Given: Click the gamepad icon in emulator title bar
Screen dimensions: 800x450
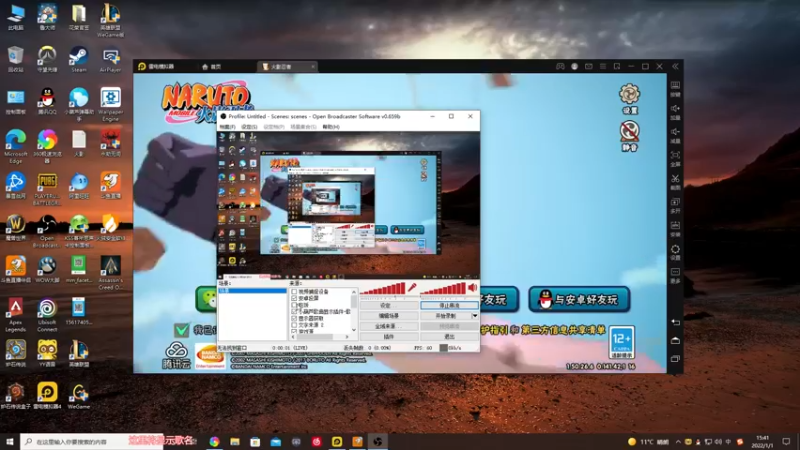Looking at the screenshot, I should 560,66.
